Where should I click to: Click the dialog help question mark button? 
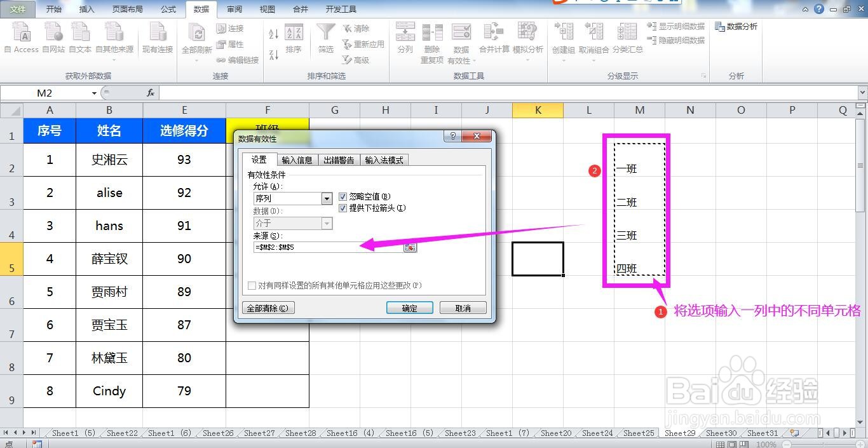coord(452,137)
